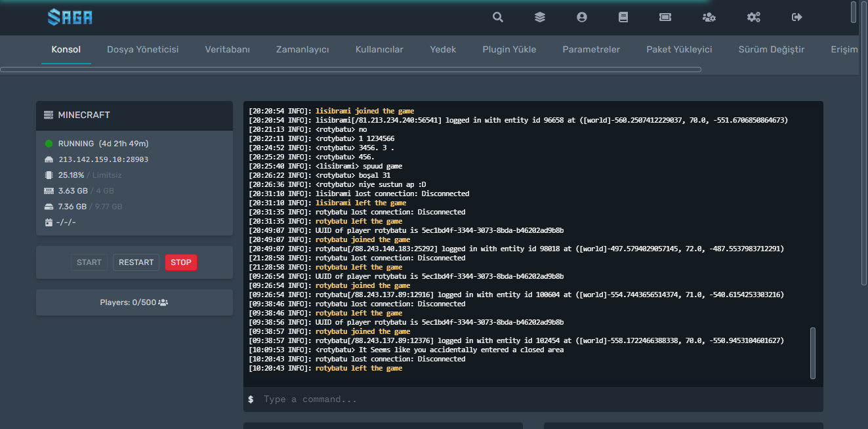Click the last 'rotybatu left the game' line at 10:20:43
Image resolution: width=868 pixels, height=429 pixels.
325,368
